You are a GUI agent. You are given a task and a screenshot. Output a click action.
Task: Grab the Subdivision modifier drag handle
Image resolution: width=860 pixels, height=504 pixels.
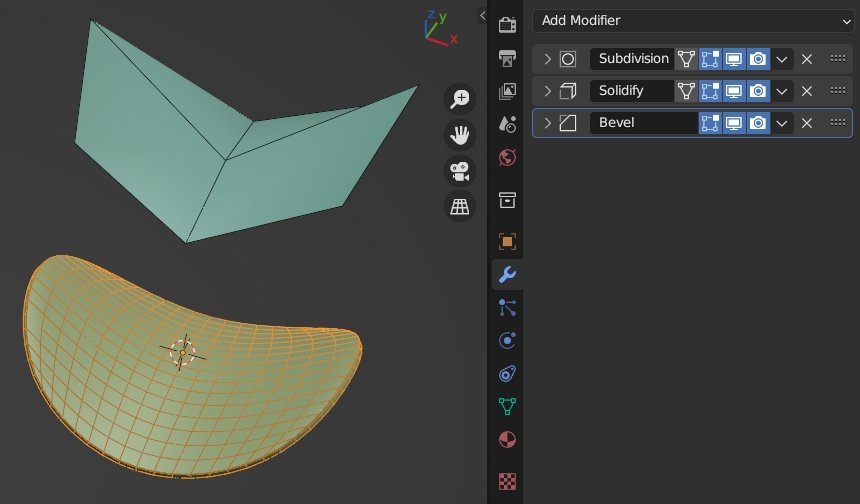click(x=838, y=58)
